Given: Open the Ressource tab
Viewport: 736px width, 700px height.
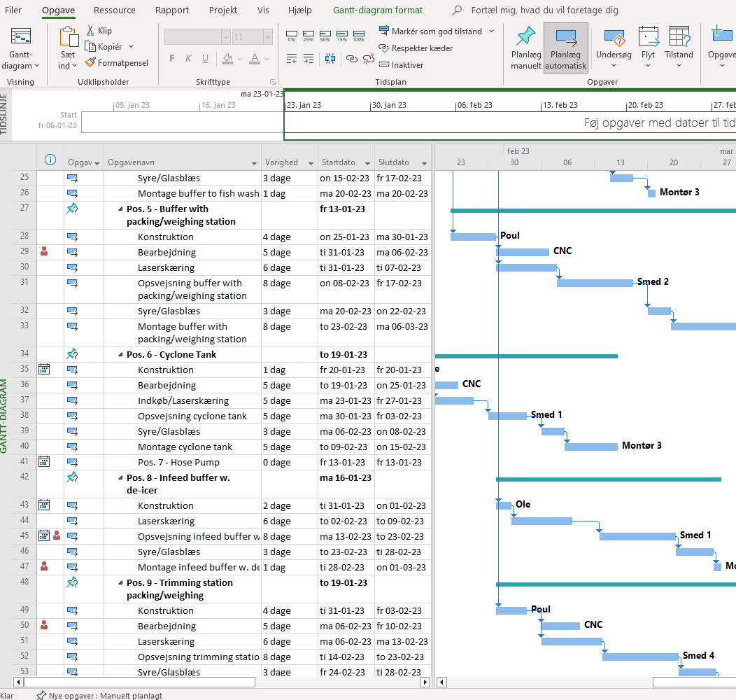Looking at the screenshot, I should [x=115, y=10].
